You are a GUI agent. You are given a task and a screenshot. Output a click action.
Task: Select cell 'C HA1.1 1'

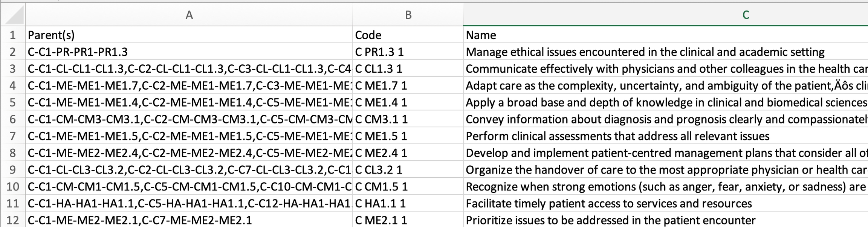(x=408, y=204)
